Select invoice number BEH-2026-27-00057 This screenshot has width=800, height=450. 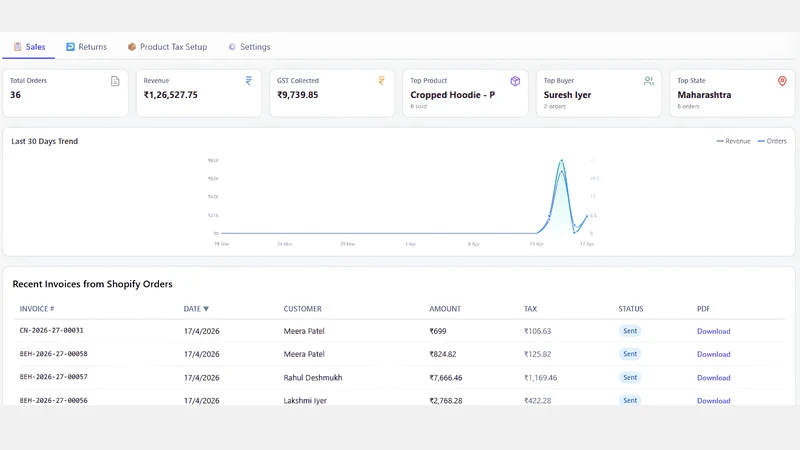coord(54,377)
